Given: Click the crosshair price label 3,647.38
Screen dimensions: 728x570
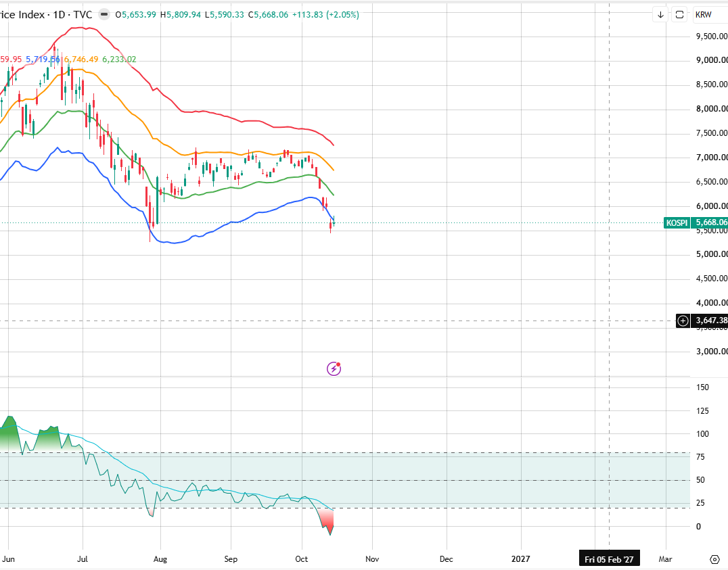Looking at the screenshot, I should coord(710,320).
